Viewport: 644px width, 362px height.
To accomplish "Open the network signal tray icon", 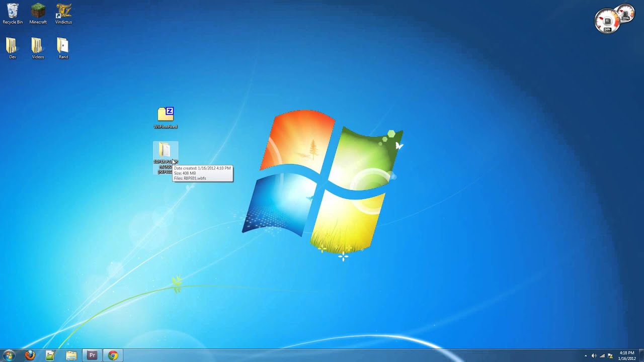I will coord(602,356).
